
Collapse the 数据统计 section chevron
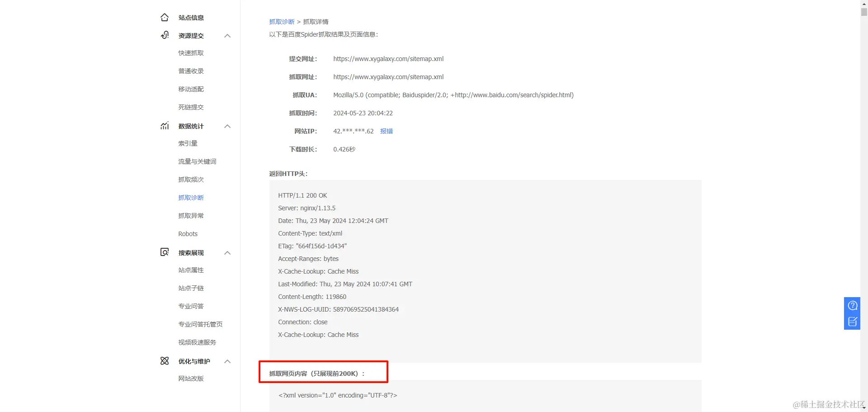tap(227, 126)
